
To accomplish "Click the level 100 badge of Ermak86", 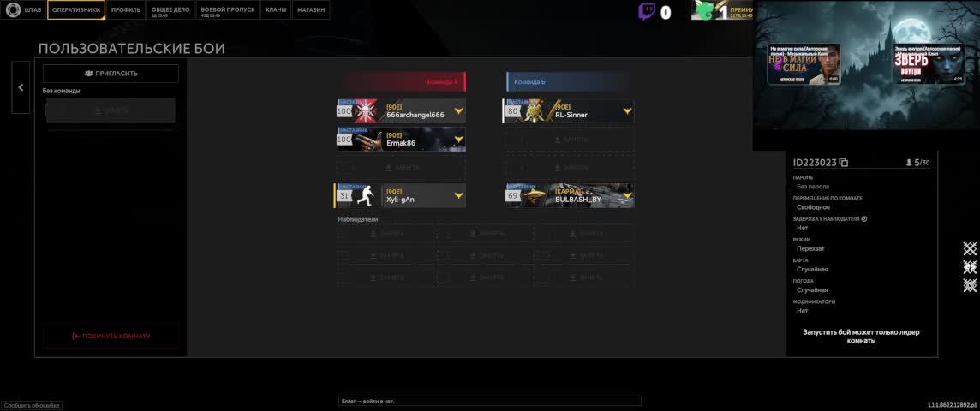I will pos(344,140).
